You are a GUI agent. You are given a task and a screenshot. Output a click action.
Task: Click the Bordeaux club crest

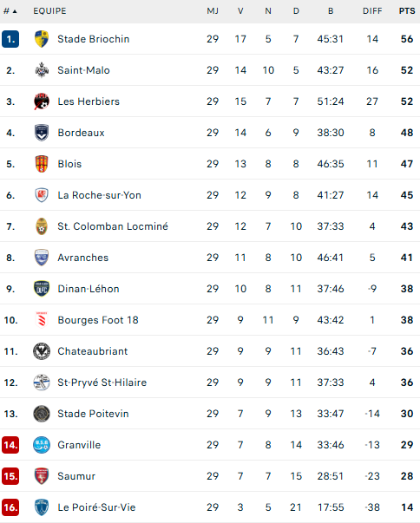(x=42, y=133)
